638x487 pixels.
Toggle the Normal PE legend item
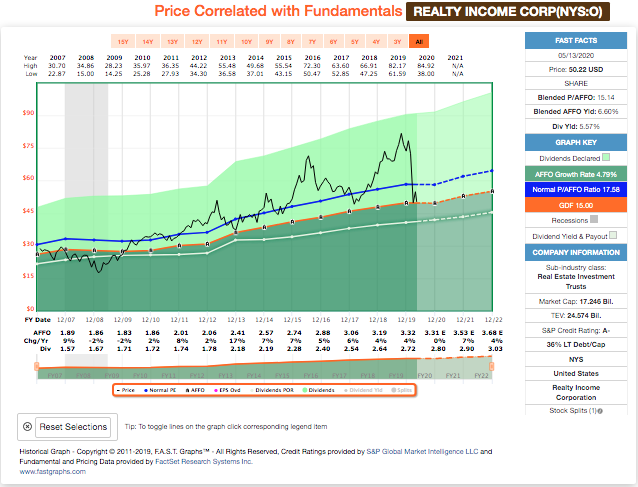coord(160,390)
